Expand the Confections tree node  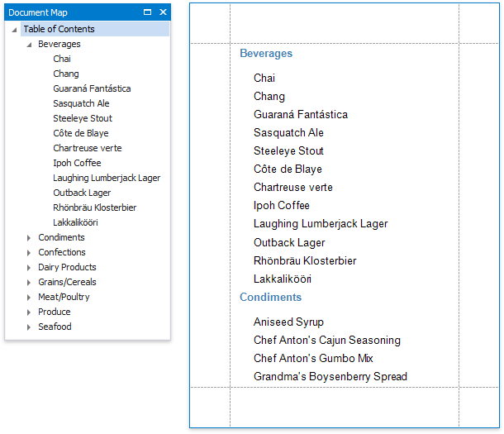(x=30, y=253)
